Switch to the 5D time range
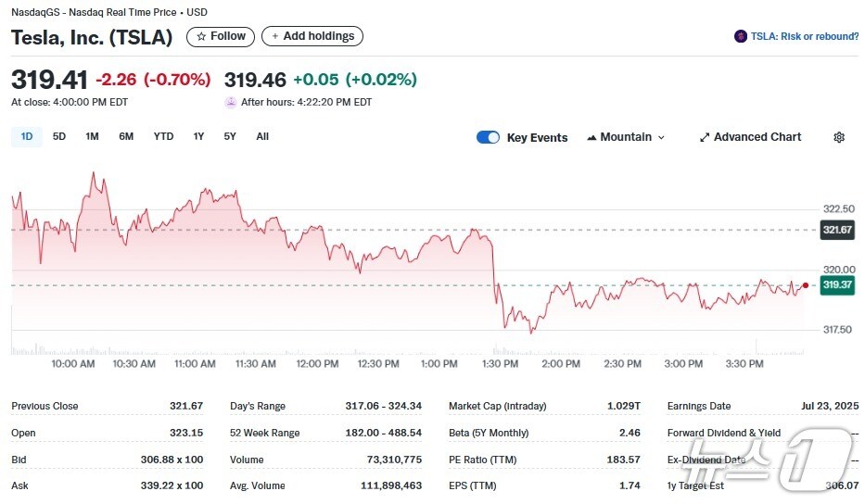865x504 pixels. click(x=59, y=136)
